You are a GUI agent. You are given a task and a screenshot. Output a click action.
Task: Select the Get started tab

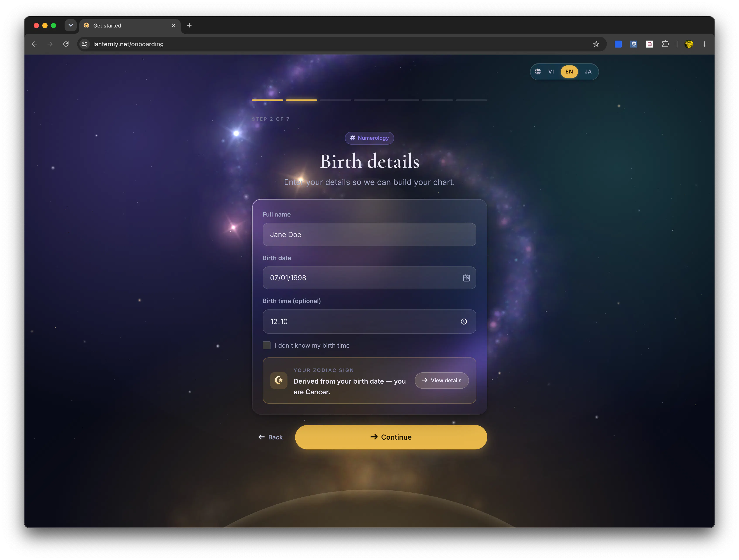click(x=130, y=26)
